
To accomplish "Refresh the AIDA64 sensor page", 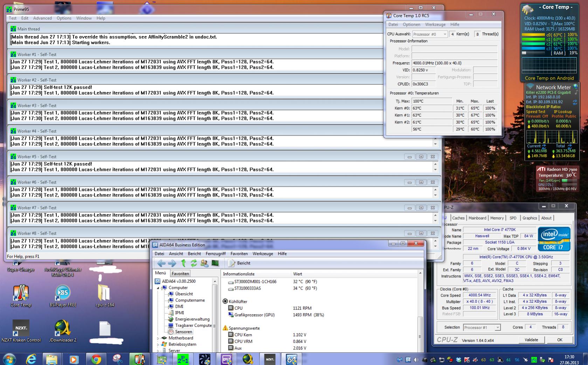I will (194, 263).
